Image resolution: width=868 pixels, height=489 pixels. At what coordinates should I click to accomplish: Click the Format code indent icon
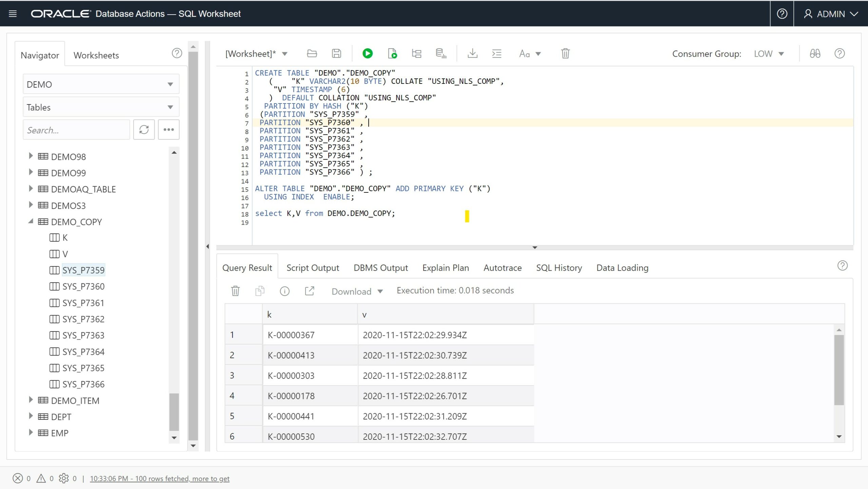pos(497,54)
